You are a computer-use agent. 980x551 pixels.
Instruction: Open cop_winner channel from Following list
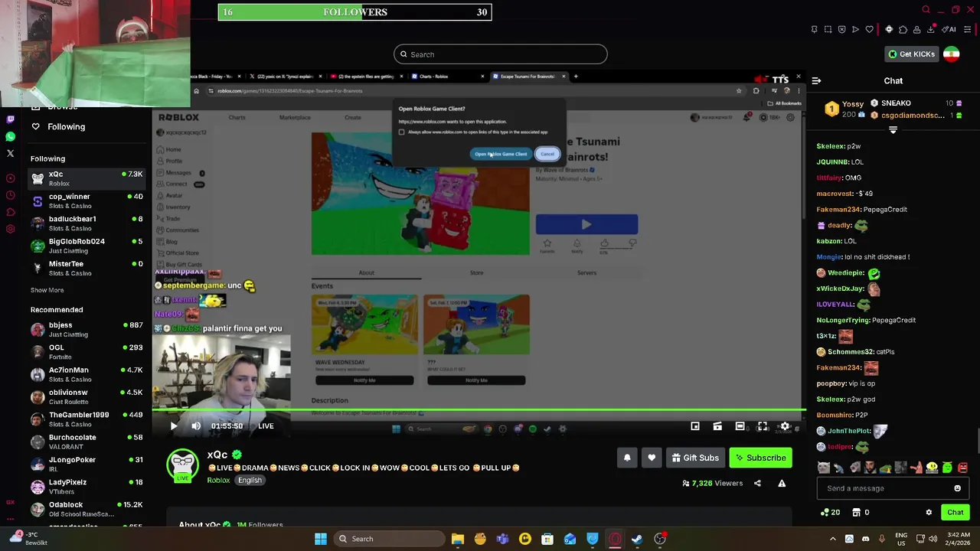(87, 201)
